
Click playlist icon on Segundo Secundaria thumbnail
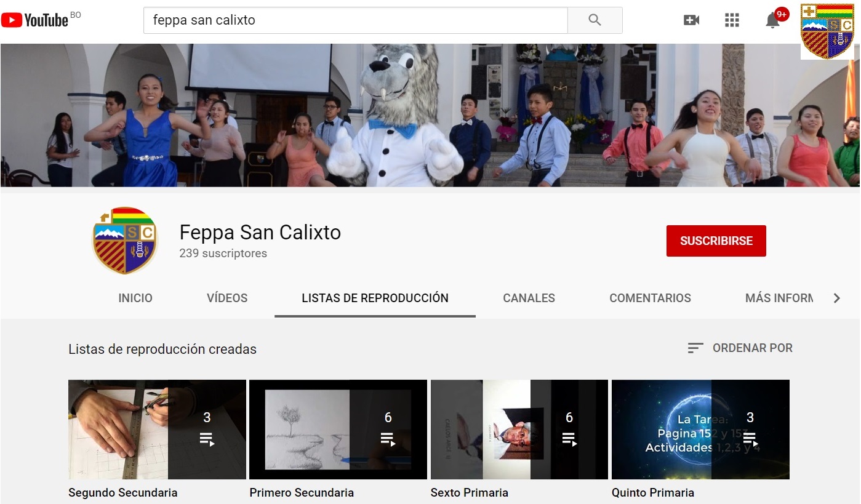point(207,439)
